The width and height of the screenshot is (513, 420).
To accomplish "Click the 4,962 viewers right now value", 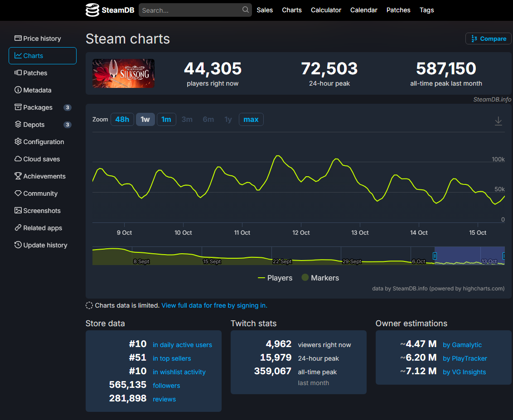I will point(278,344).
